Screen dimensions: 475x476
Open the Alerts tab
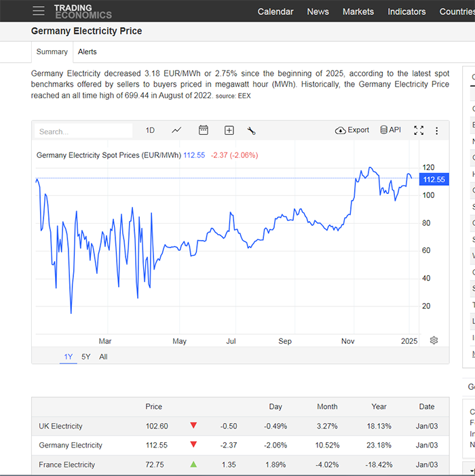click(x=87, y=52)
